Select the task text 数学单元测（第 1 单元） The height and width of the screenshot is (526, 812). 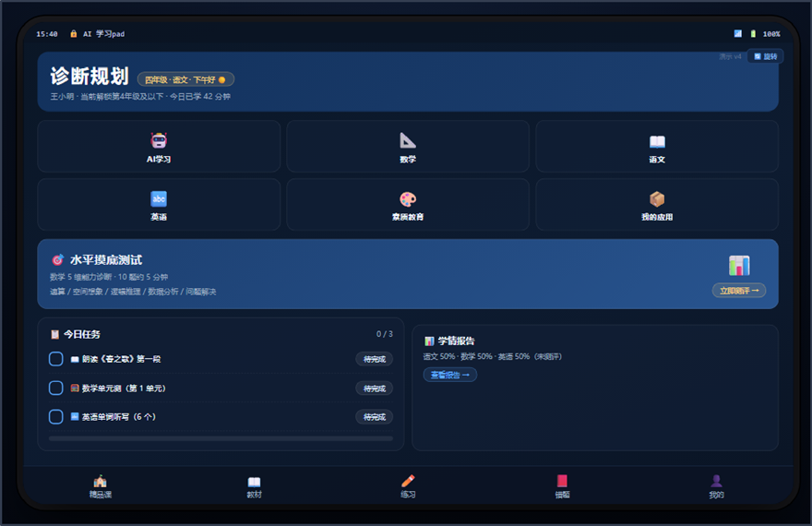tap(124, 389)
